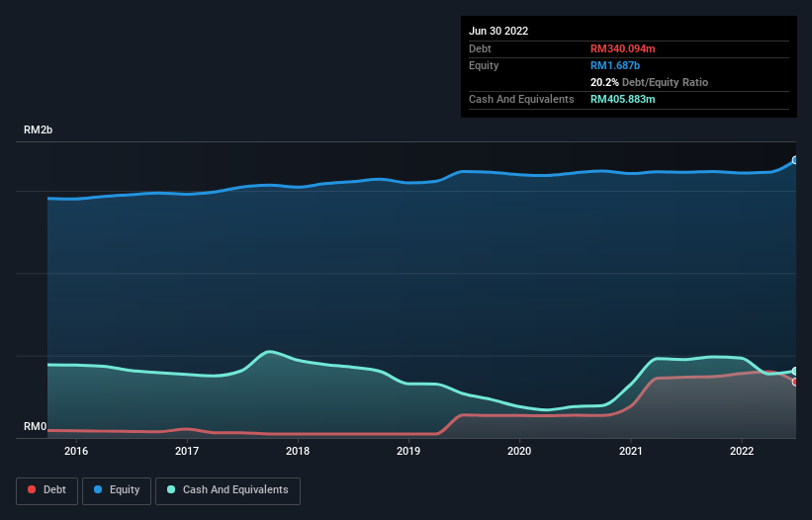The image size is (812, 520).
Task: Click the RM405.883m cash value
Action: click(x=622, y=99)
